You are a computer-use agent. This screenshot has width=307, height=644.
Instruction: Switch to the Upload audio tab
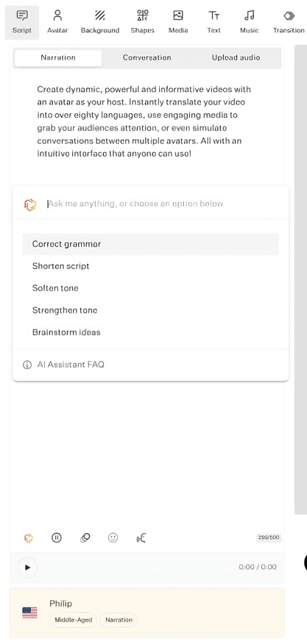tap(236, 57)
